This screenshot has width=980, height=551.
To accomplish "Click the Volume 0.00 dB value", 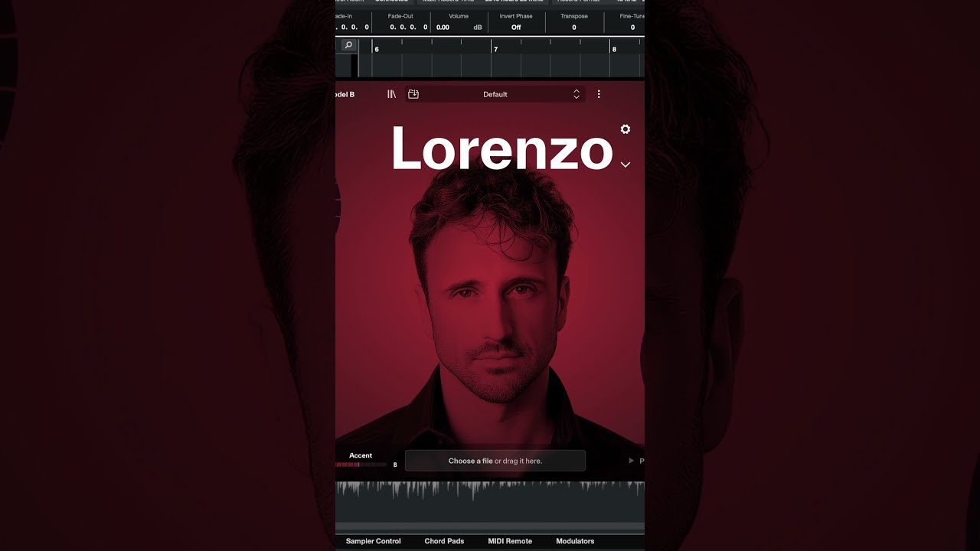I will pos(459,28).
